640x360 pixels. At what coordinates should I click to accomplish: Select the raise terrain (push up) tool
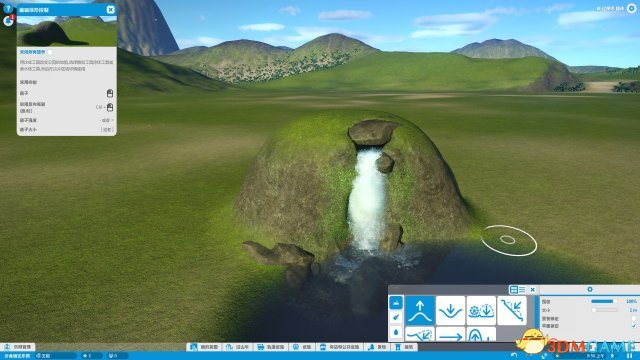pos(420,311)
